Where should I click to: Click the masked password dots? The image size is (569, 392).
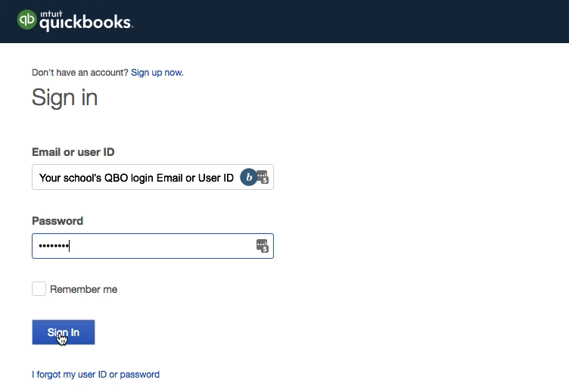point(54,246)
